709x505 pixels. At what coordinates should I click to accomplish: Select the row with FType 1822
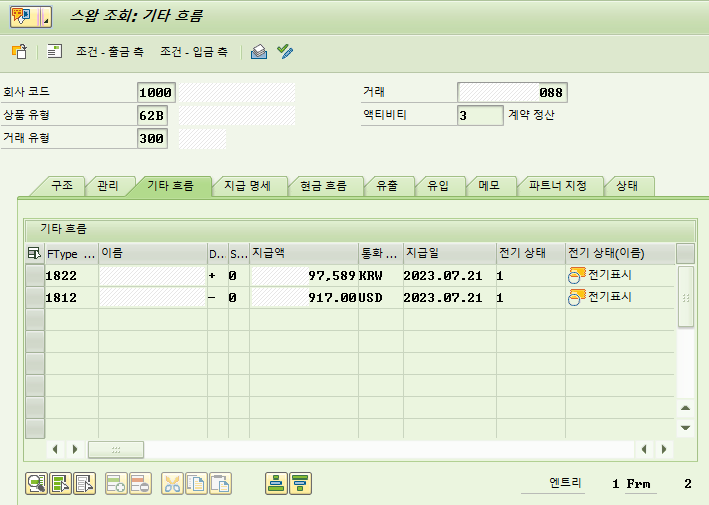[35, 275]
